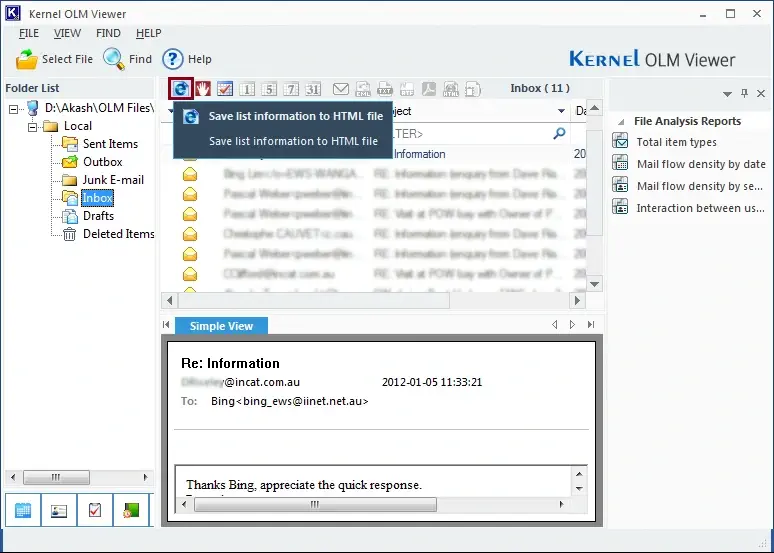Click the email subject Re: Information heading
774x553 pixels.
(231, 363)
